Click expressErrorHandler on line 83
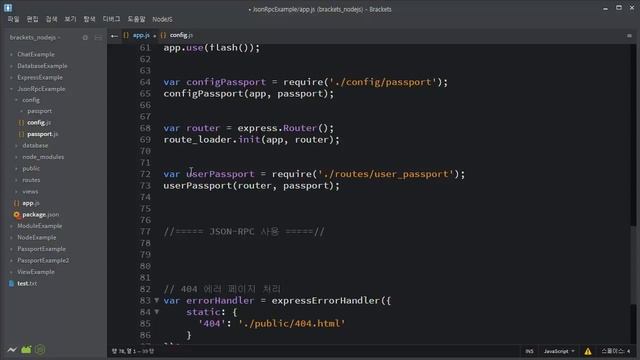The height and width of the screenshot is (360, 640). coord(326,301)
